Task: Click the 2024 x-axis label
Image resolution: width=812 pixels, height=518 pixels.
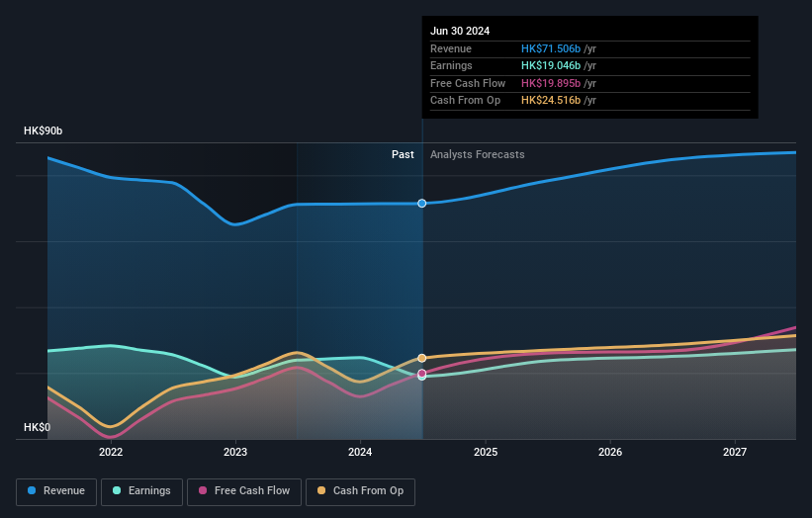Action: point(360,453)
